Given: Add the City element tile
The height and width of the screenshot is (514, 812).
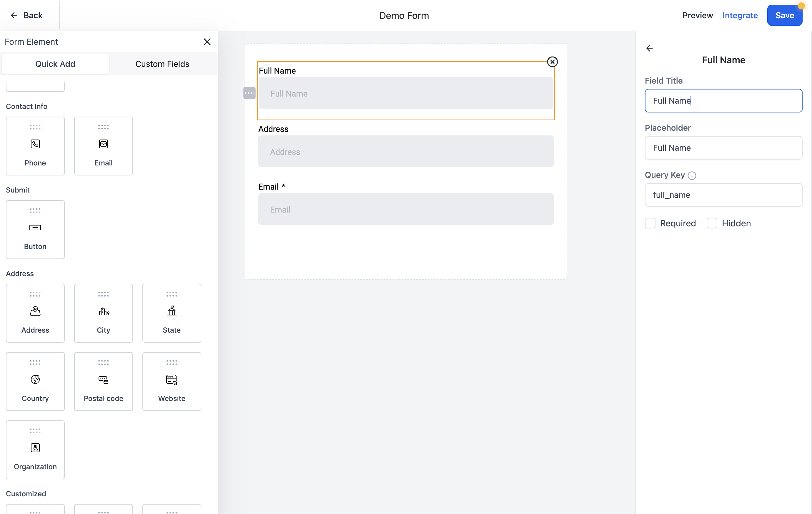Looking at the screenshot, I should point(103,313).
